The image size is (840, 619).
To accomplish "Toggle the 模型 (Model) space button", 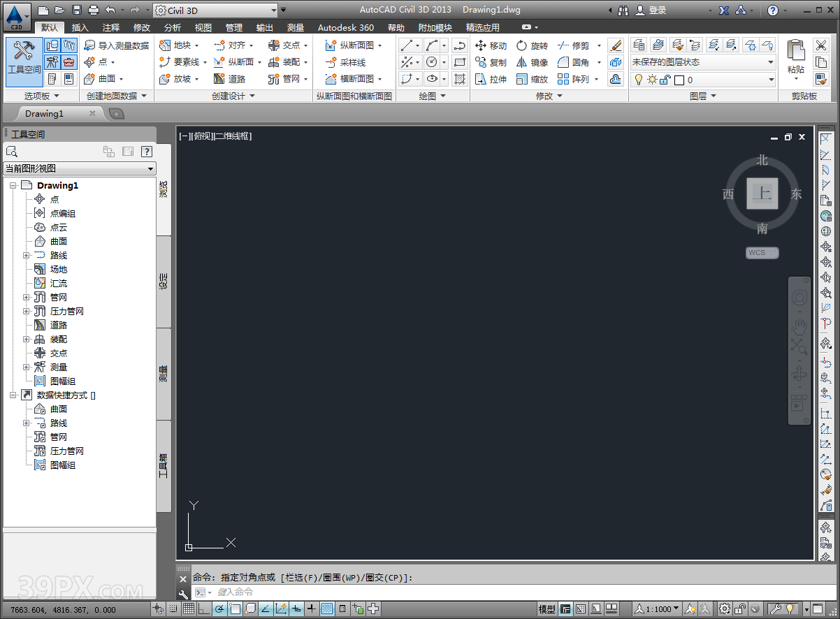I will 547,609.
